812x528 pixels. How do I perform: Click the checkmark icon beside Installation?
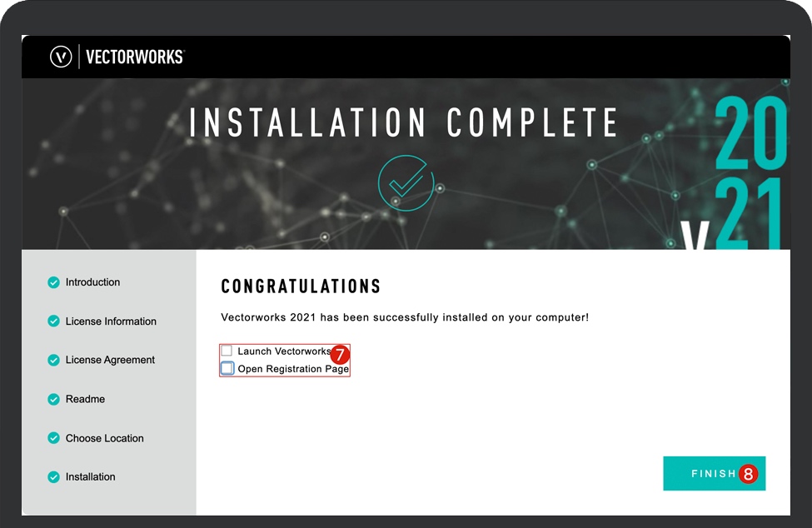point(53,476)
